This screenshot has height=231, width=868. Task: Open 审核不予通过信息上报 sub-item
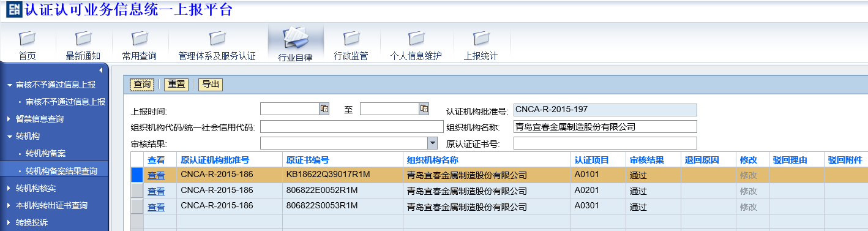[65, 102]
